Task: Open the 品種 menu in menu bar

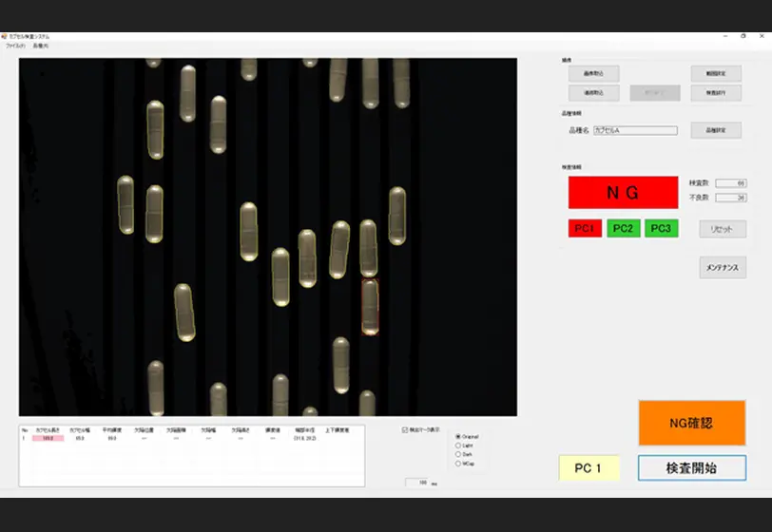Action: [39, 46]
